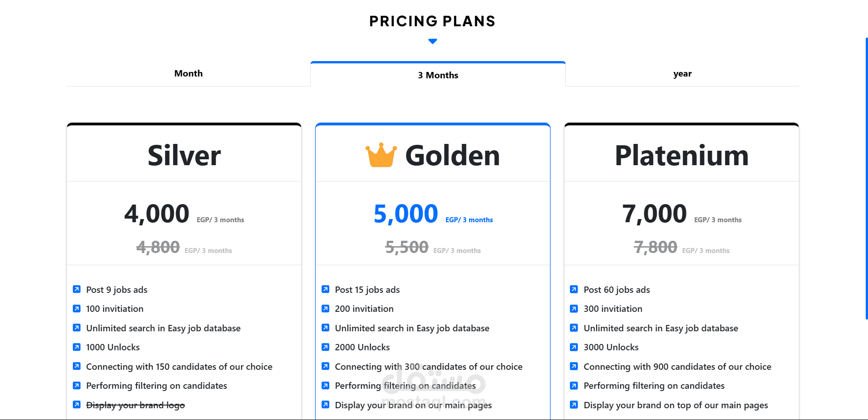The height and width of the screenshot is (420, 868).
Task: Click the arrow icon next to Post 60 jobs ads
Action: coord(574,289)
